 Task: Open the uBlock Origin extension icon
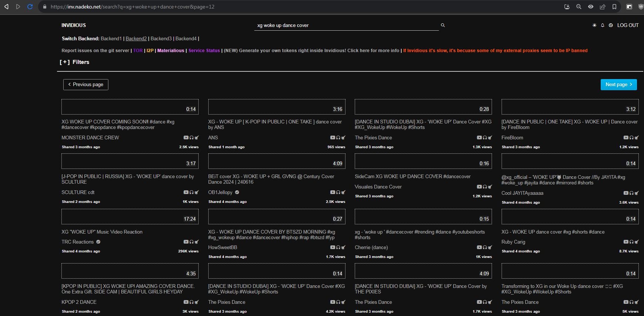click(641, 7)
